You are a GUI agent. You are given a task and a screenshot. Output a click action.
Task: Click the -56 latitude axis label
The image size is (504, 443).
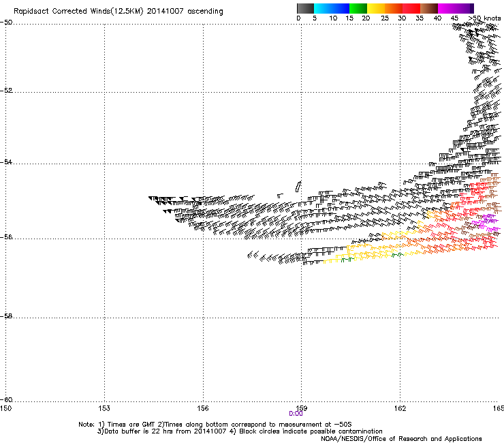(6, 237)
